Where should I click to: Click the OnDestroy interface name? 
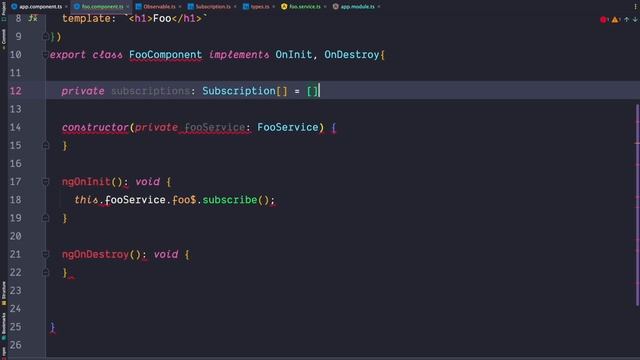351,55
